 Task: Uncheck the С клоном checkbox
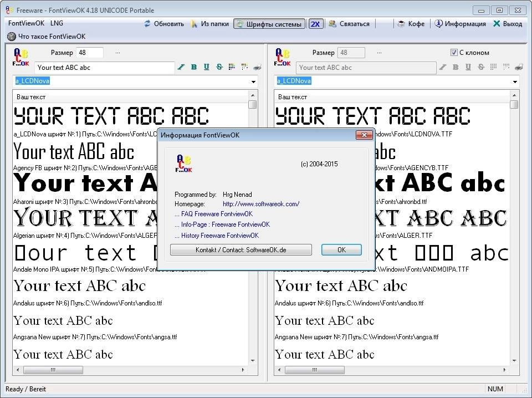point(454,53)
